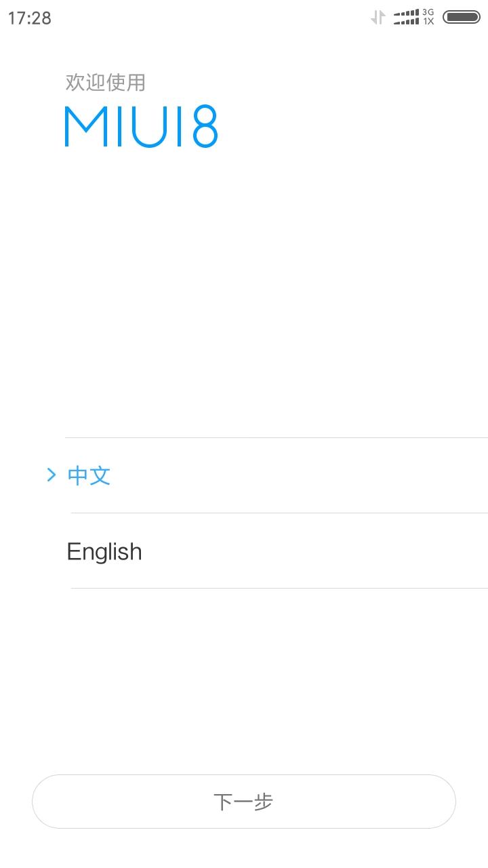Screen dimensions: 488x868
Task: Tap the 1X network indicator
Action: tap(428, 22)
